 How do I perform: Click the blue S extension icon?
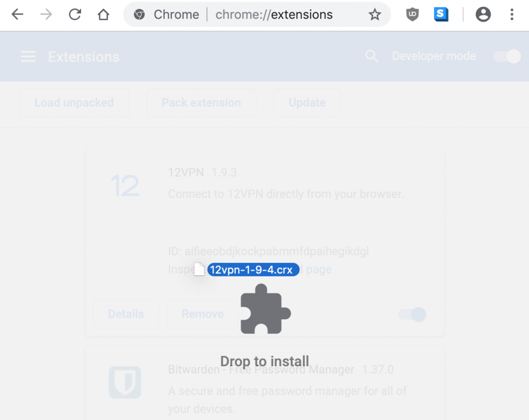click(441, 14)
